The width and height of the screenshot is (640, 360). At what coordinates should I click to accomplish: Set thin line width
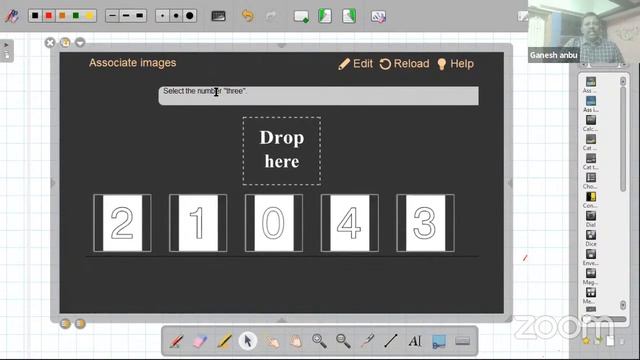pos(112,16)
